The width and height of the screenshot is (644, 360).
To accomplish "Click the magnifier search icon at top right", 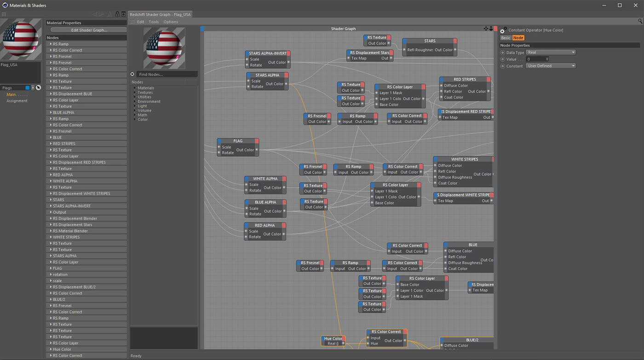I will 640,22.
